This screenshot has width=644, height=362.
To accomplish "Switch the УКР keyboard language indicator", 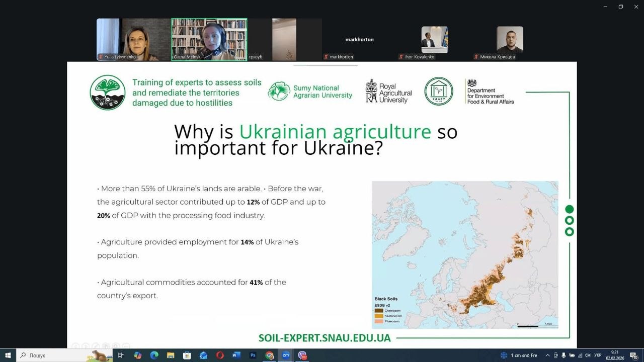I will tap(598, 355).
